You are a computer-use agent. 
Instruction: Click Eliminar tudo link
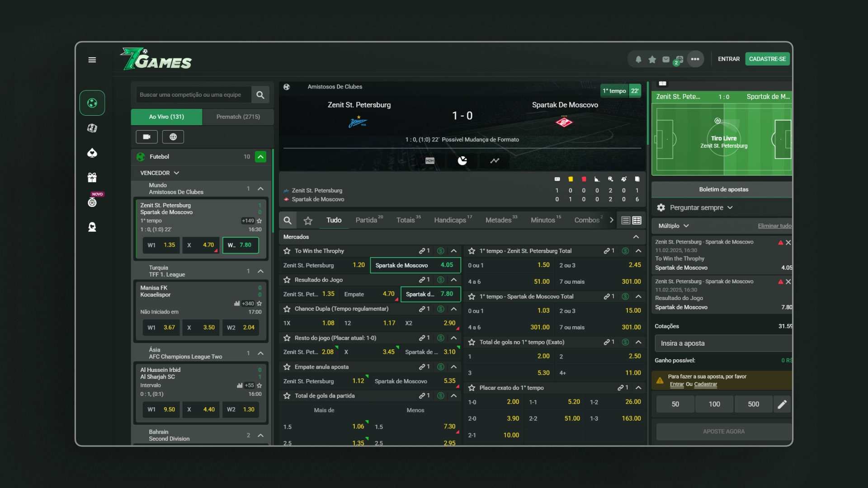(774, 226)
